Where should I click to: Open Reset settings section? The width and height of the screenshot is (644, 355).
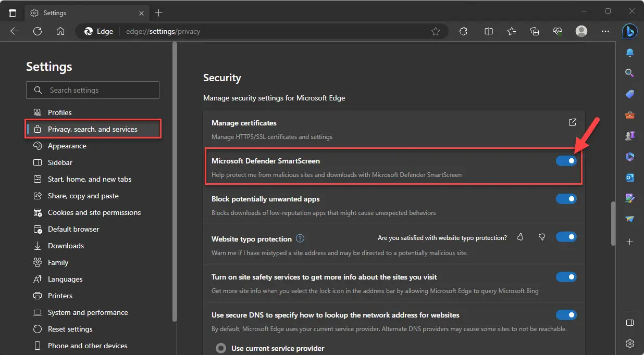pyautogui.click(x=93, y=329)
